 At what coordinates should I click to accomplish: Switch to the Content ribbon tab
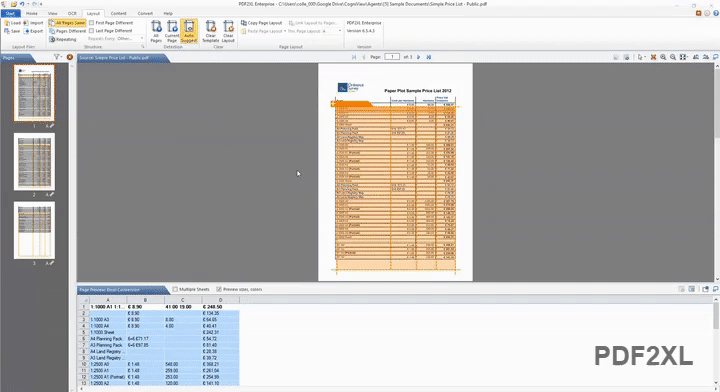118,13
